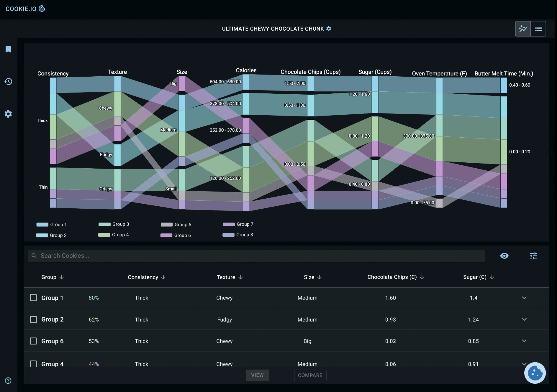The image size is (557, 392).
Task: Click the search magnifier icon
Action: [x=34, y=256]
